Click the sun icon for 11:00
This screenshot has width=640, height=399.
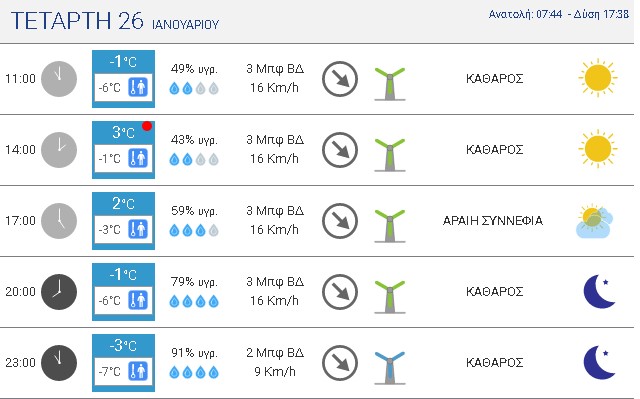pos(598,78)
